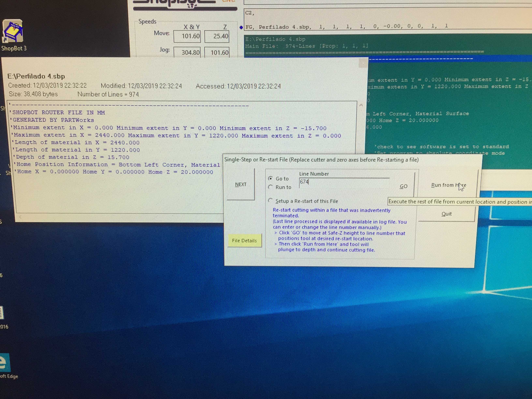Select Setup a Re-start of this File option
This screenshot has height=399, width=532.
[271, 200]
